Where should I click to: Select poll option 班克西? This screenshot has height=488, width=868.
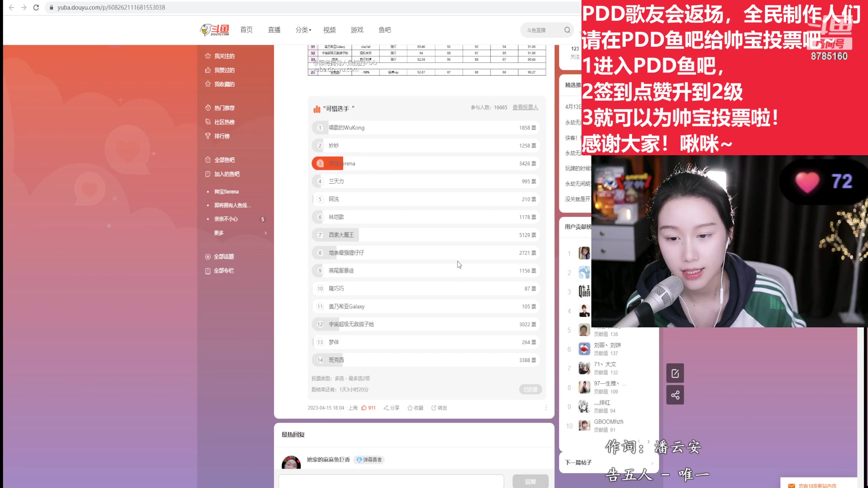tap(425, 360)
